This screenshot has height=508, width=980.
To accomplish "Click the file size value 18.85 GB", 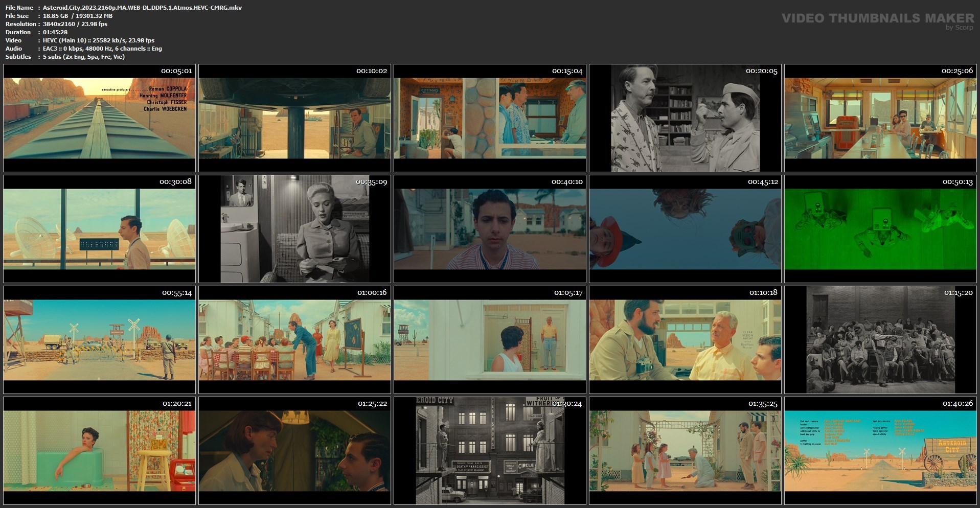I will (x=55, y=16).
